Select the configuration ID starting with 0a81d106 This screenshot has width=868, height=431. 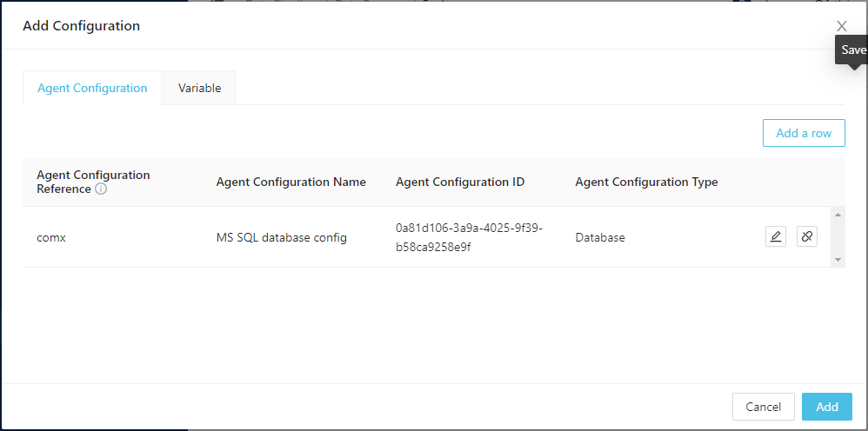[469, 237]
